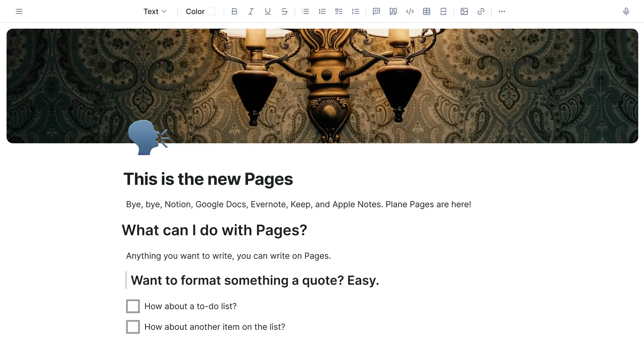The width and height of the screenshot is (644, 343).
Task: Insert a to-do checklist from the toolbar
Action: (x=339, y=11)
